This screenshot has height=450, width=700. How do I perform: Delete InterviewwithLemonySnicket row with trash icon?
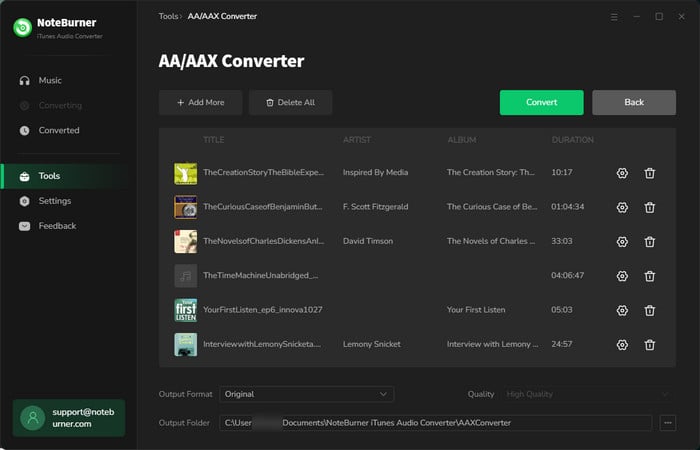tap(650, 345)
